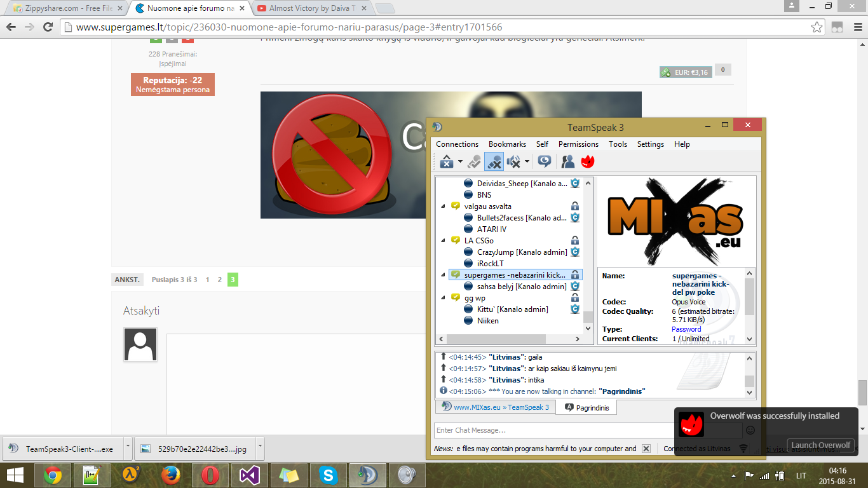Select user BNS in channel tree

484,195
